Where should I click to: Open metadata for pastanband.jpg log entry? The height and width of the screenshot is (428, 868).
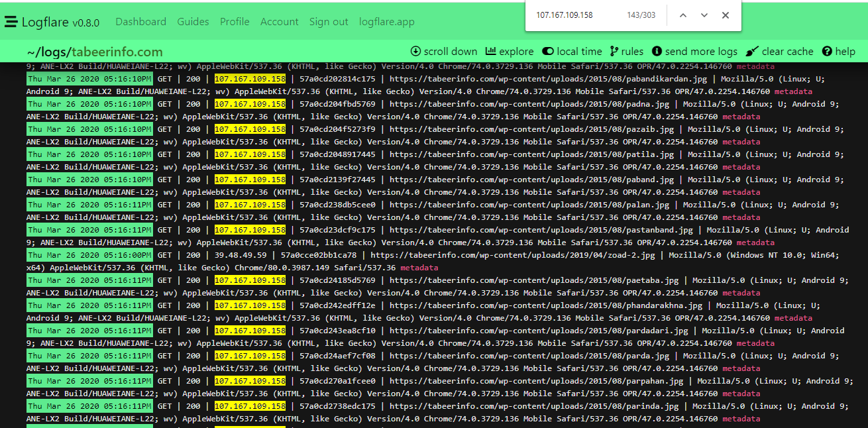click(755, 242)
